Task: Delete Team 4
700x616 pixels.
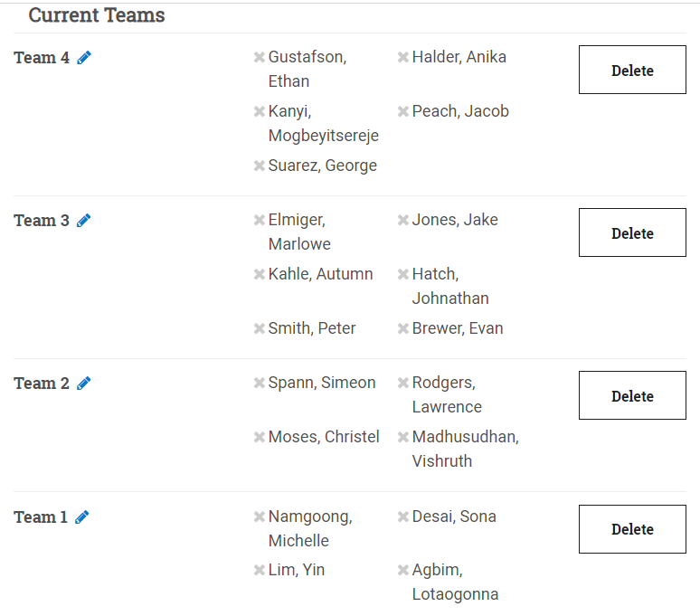Action: 632,71
